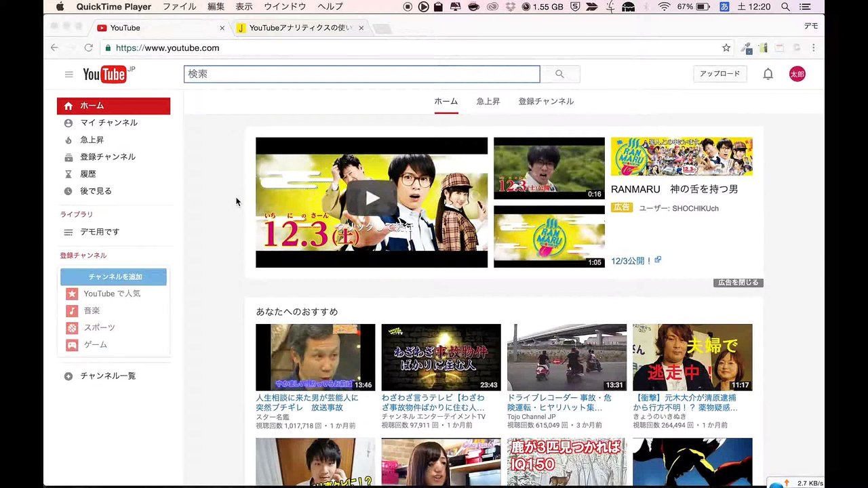Click the My Channel person icon

[x=68, y=123]
